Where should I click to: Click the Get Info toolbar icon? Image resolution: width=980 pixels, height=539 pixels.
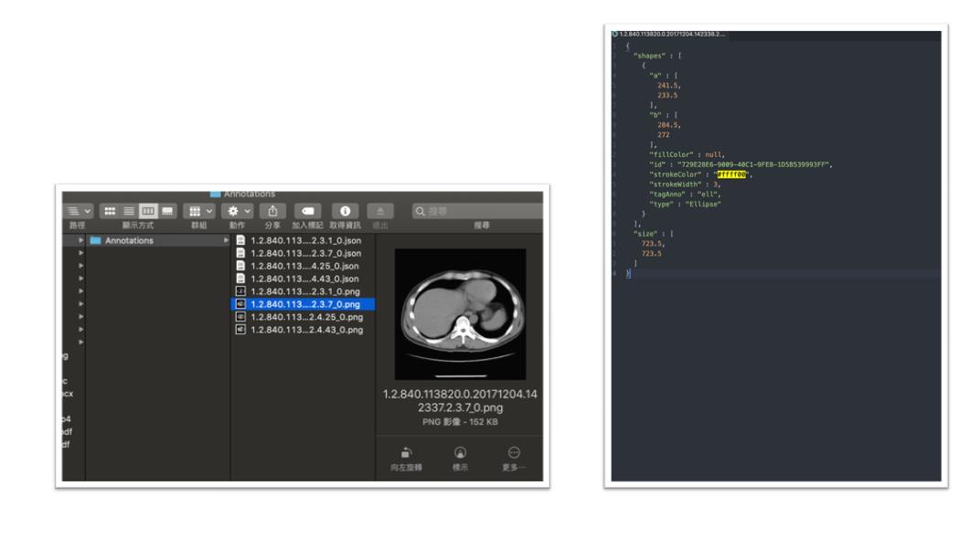click(x=345, y=211)
